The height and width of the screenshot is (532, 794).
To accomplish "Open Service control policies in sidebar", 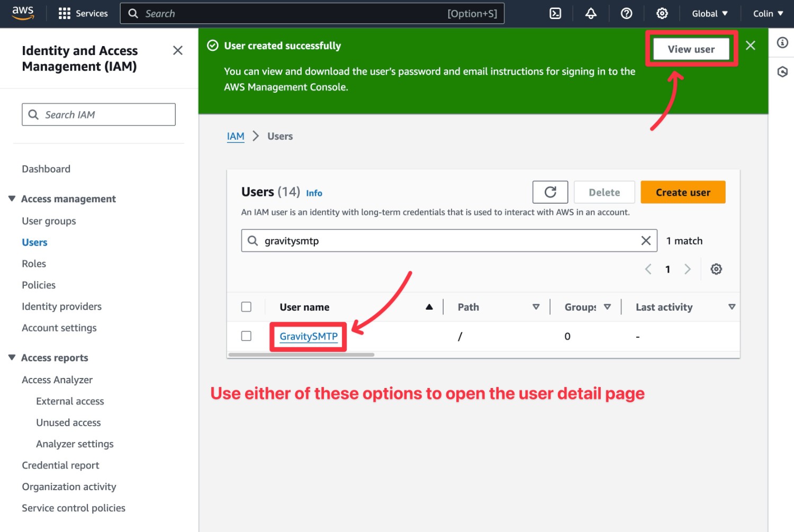I will [74, 508].
